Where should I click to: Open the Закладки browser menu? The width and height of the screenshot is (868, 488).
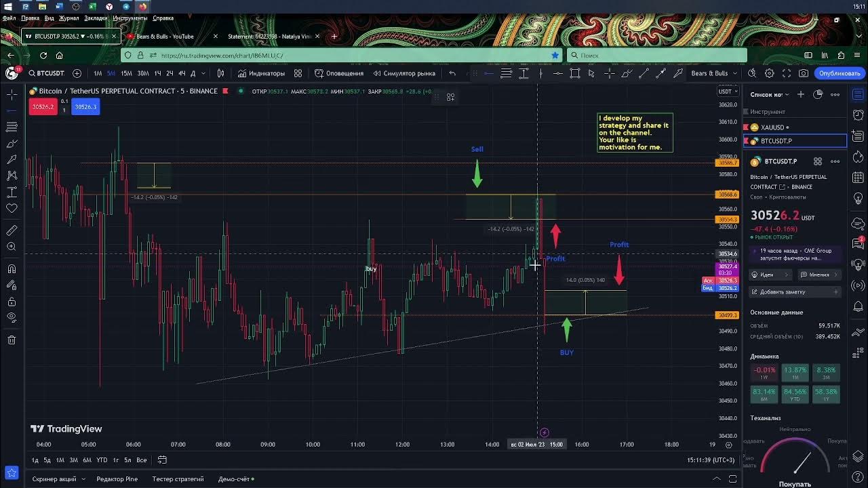pyautogui.click(x=96, y=18)
